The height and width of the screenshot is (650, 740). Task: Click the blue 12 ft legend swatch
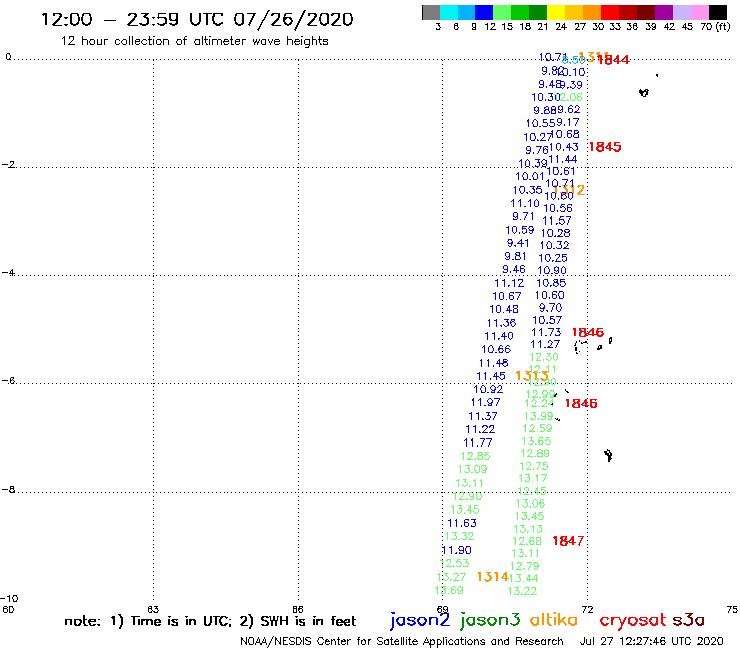click(484, 12)
